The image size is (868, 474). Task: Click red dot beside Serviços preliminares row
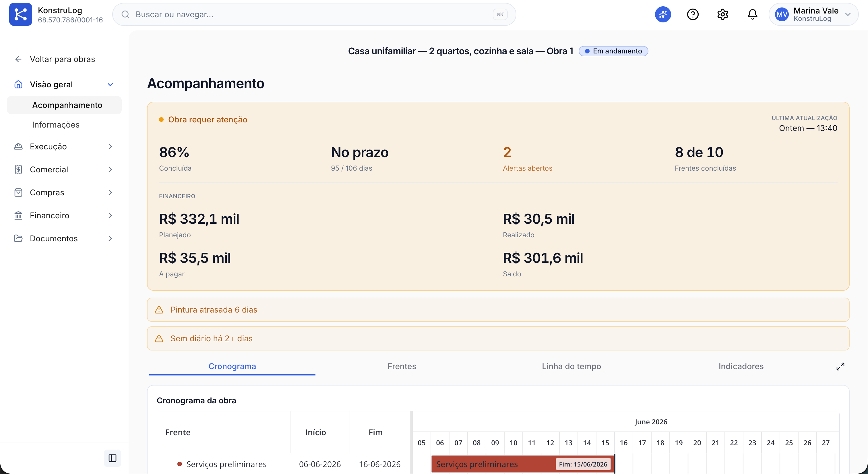click(180, 464)
